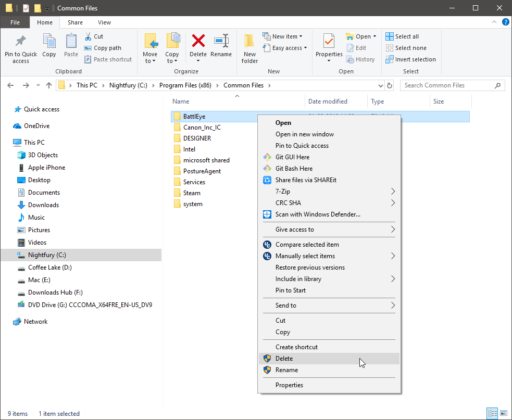Click Select none in ribbon

406,48
